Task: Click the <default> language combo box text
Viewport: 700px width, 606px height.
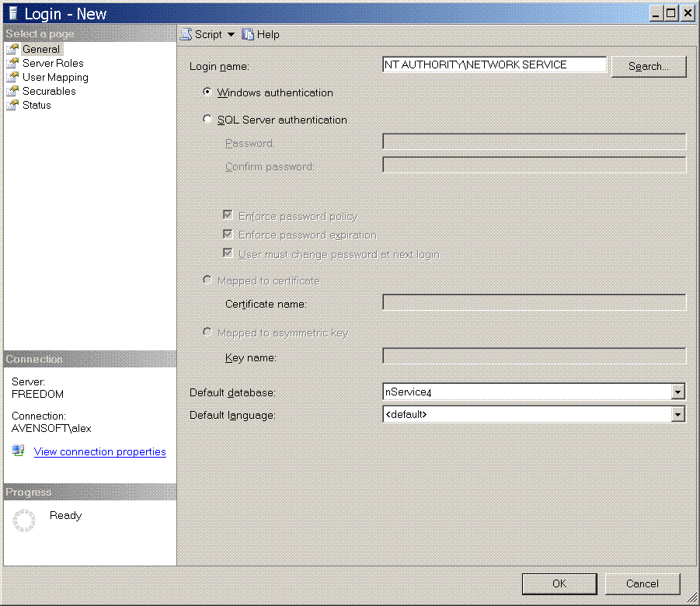Action: point(406,414)
